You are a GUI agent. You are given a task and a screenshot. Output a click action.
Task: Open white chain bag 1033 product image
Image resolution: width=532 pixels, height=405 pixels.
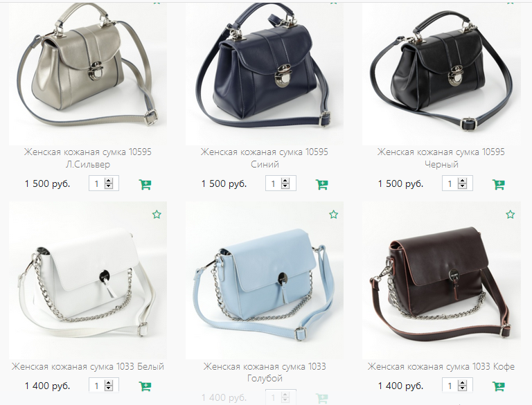pos(88,280)
